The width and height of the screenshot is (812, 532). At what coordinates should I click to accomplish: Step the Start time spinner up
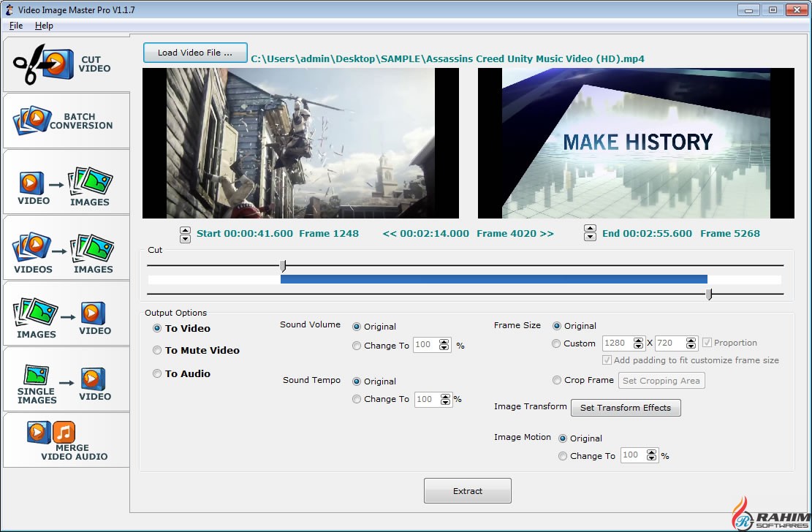(x=185, y=229)
